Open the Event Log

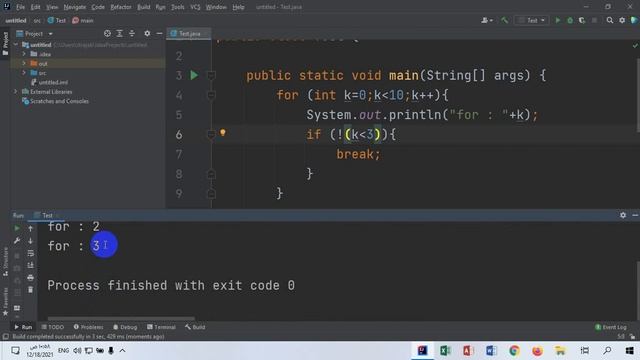pos(611,327)
